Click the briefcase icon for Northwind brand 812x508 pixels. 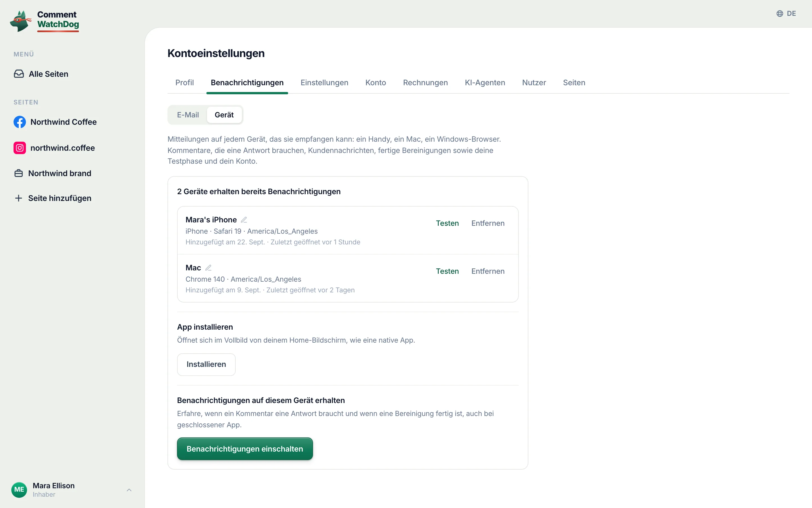coord(19,173)
